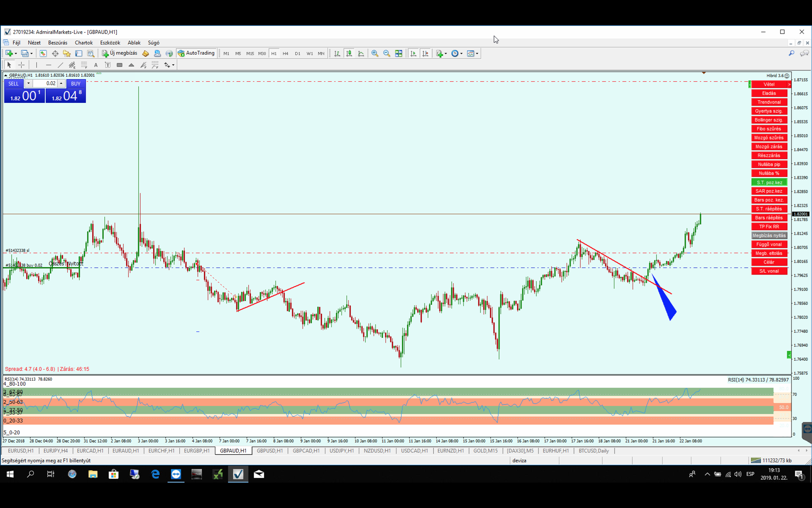Toggle the green S.T. poz.kez button
Viewport: 812px width, 508px height.
coord(769,182)
